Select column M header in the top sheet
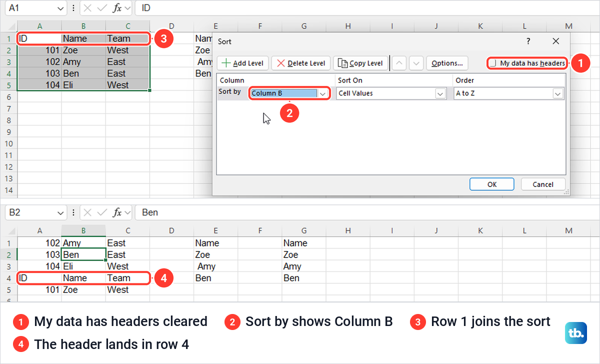The height and width of the screenshot is (364, 600). [x=568, y=26]
